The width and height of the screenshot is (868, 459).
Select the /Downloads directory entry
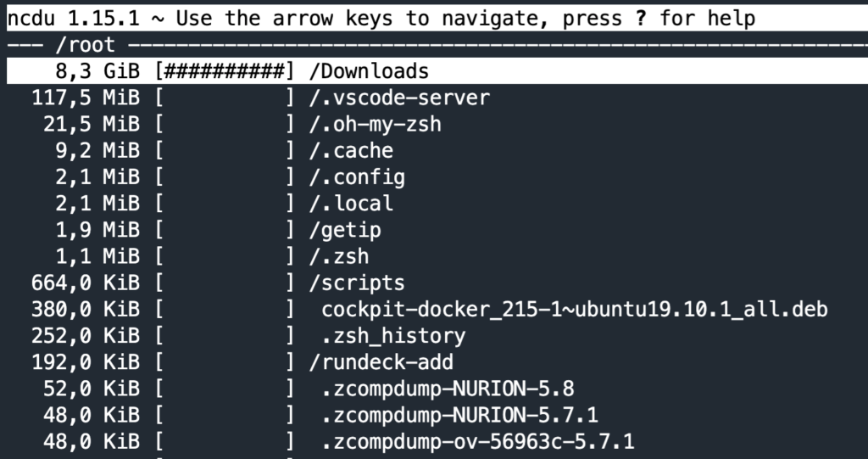point(369,71)
